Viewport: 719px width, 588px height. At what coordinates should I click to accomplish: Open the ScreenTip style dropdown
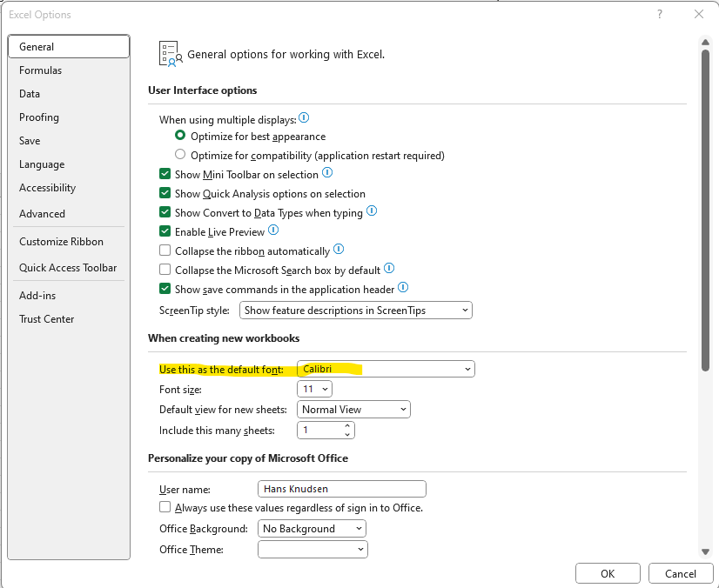click(x=356, y=311)
